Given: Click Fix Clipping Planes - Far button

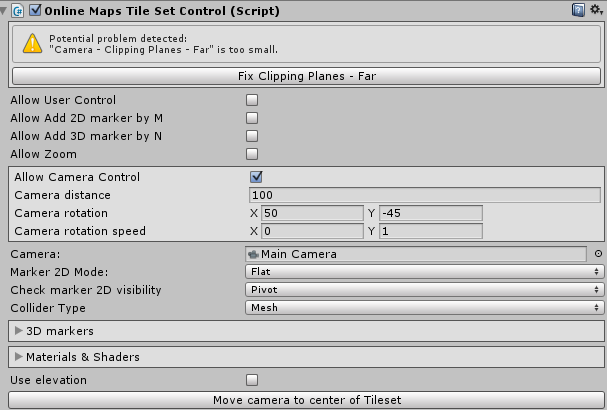Looking at the screenshot, I should 307,76.
